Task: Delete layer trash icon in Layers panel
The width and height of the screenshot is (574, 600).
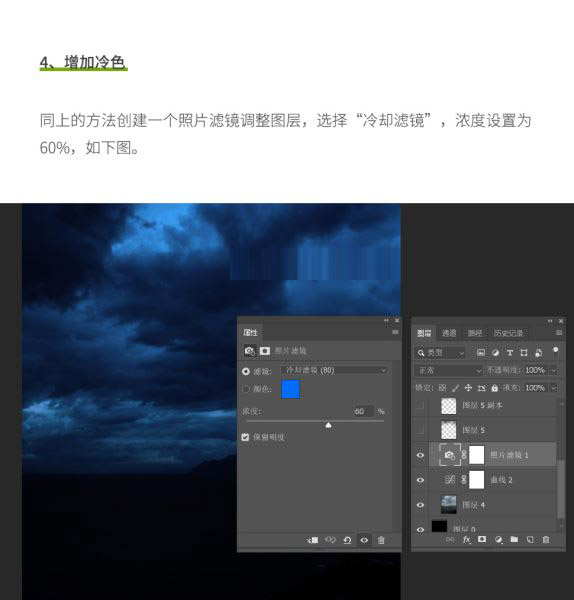Action: pyautogui.click(x=546, y=540)
